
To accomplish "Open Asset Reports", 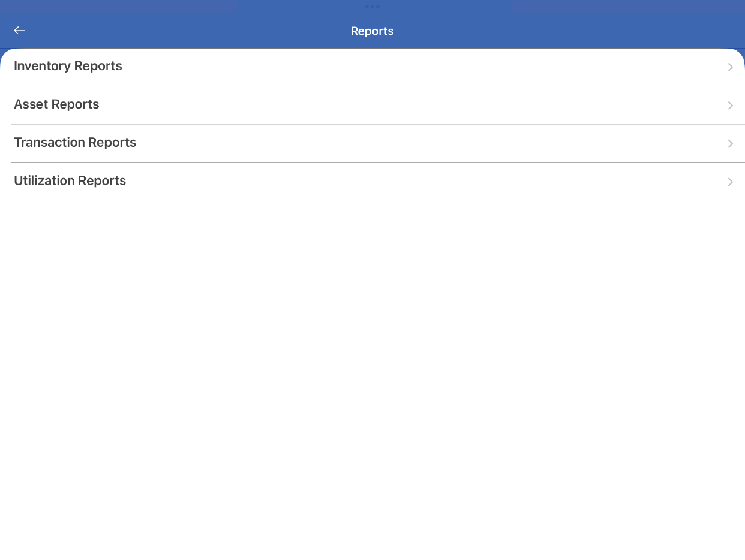I will (x=372, y=105).
